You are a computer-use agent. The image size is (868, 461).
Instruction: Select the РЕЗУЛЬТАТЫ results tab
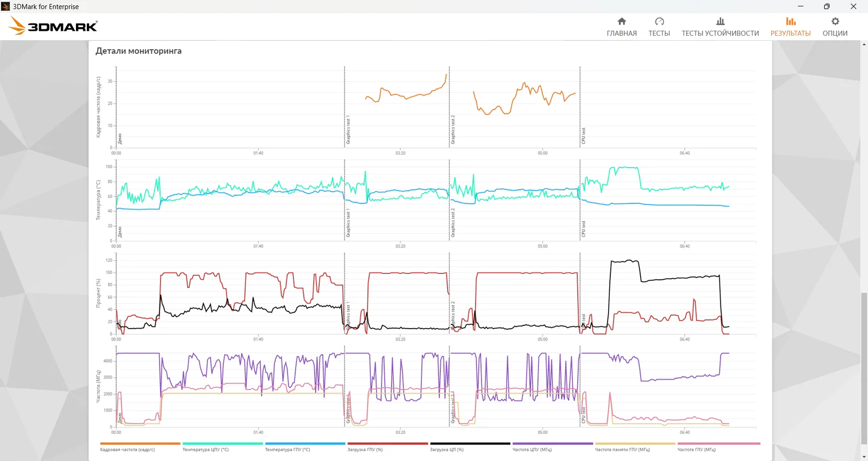(790, 27)
